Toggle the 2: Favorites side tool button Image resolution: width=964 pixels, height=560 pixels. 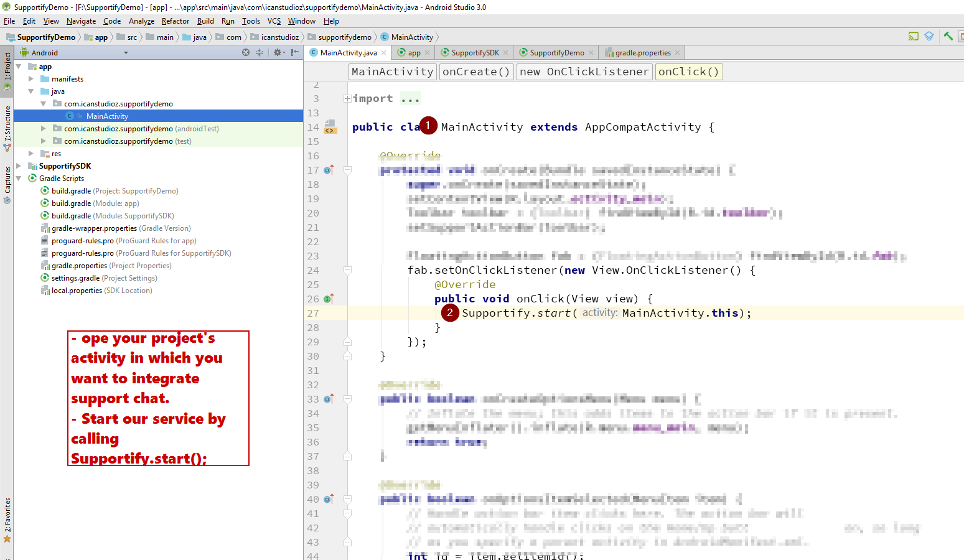[7, 520]
